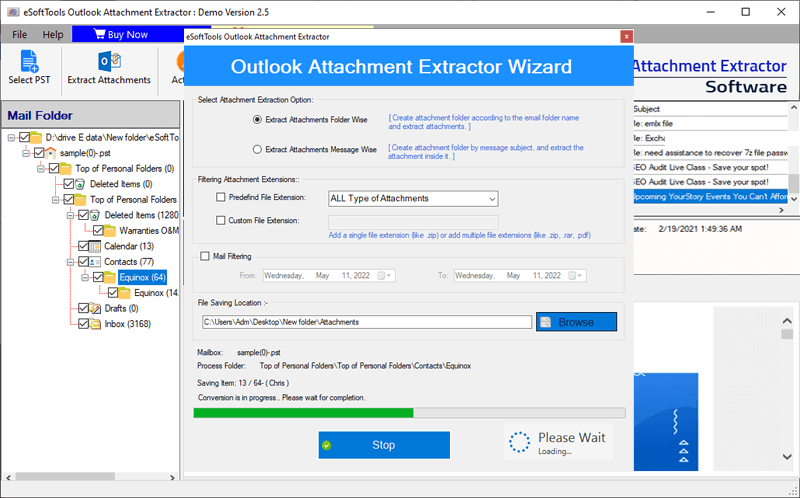
Task: Click the Select PST toolbar icon
Action: 29,61
